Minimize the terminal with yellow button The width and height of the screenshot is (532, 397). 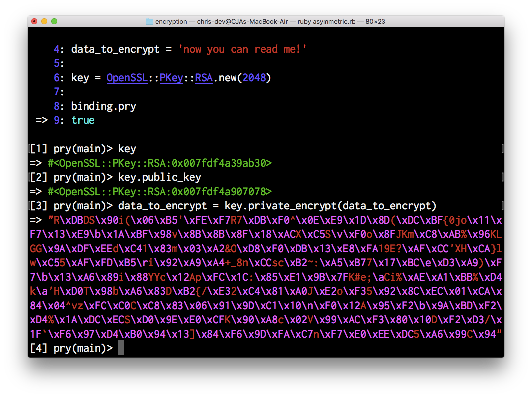44,21
